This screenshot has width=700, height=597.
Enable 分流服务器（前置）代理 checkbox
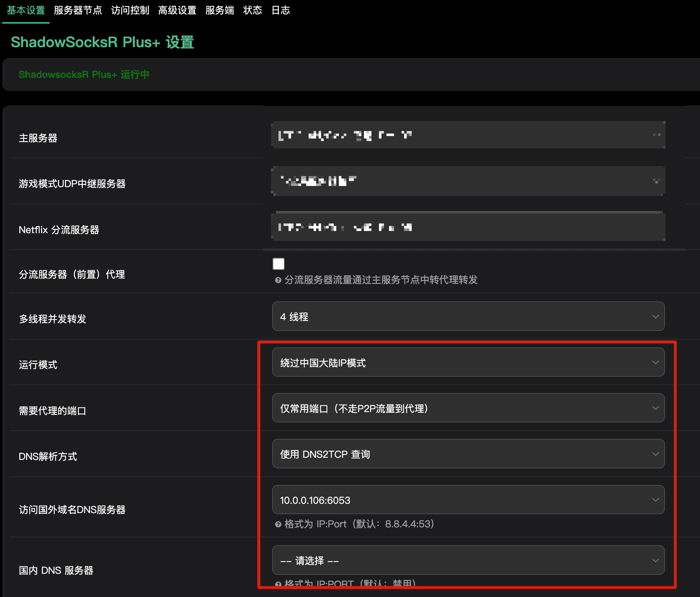tap(279, 264)
